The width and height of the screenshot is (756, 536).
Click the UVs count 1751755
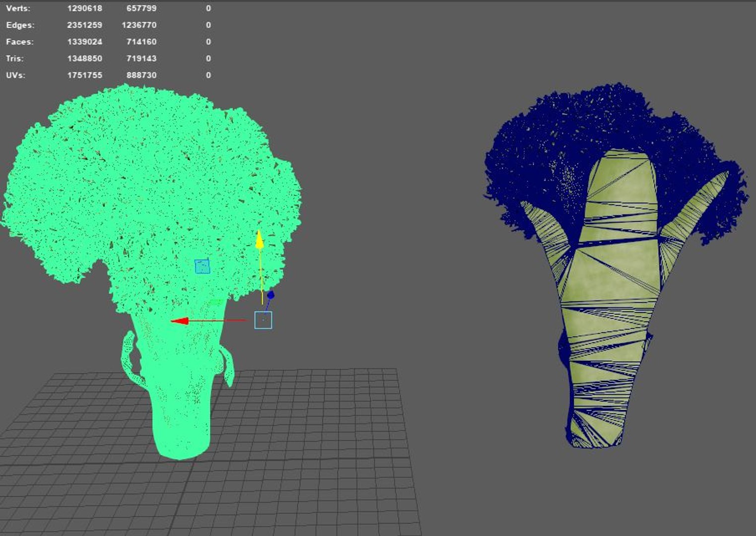(x=85, y=75)
